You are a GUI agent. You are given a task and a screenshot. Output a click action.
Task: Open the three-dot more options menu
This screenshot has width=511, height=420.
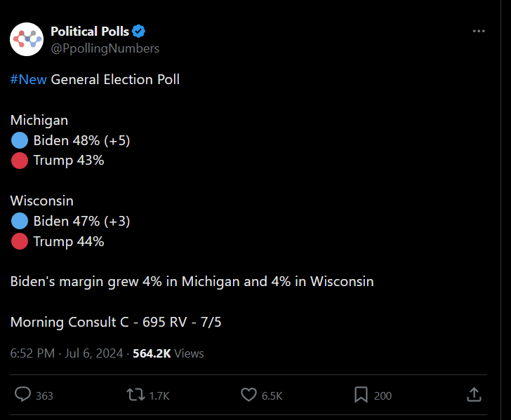[x=479, y=32]
